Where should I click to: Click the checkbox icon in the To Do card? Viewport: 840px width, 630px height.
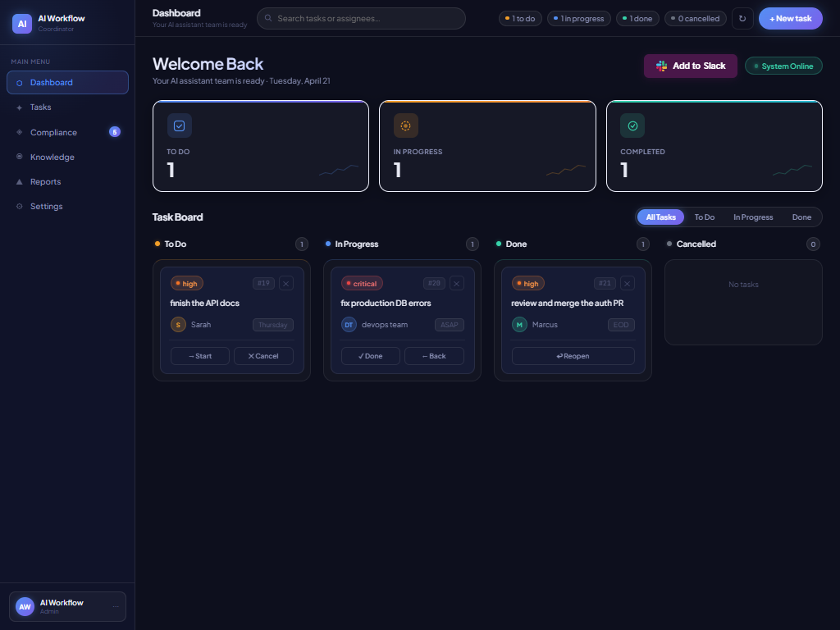coord(179,126)
